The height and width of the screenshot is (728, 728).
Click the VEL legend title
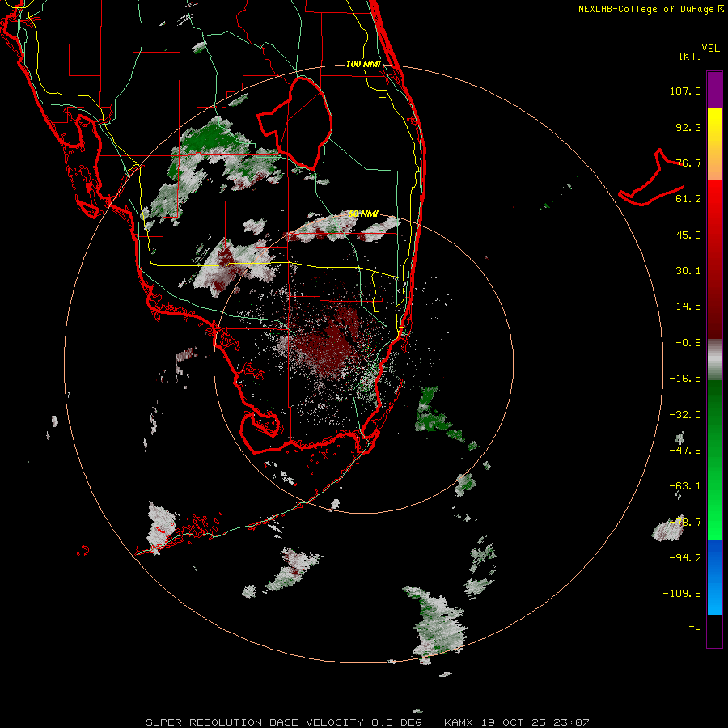click(710, 49)
